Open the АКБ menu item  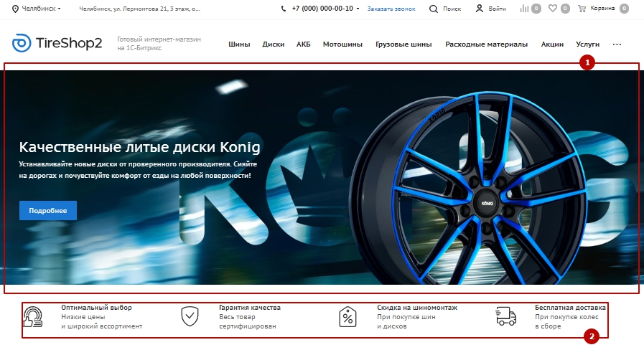click(x=303, y=44)
